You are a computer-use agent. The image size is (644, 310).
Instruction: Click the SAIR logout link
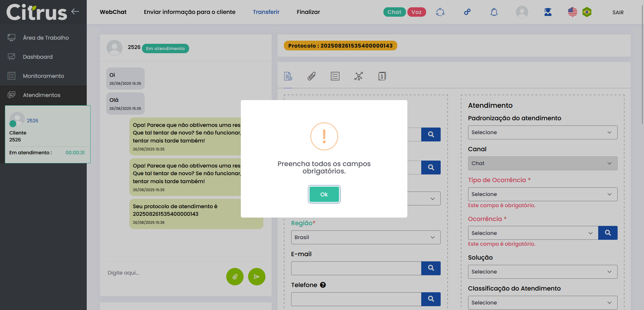(618, 13)
